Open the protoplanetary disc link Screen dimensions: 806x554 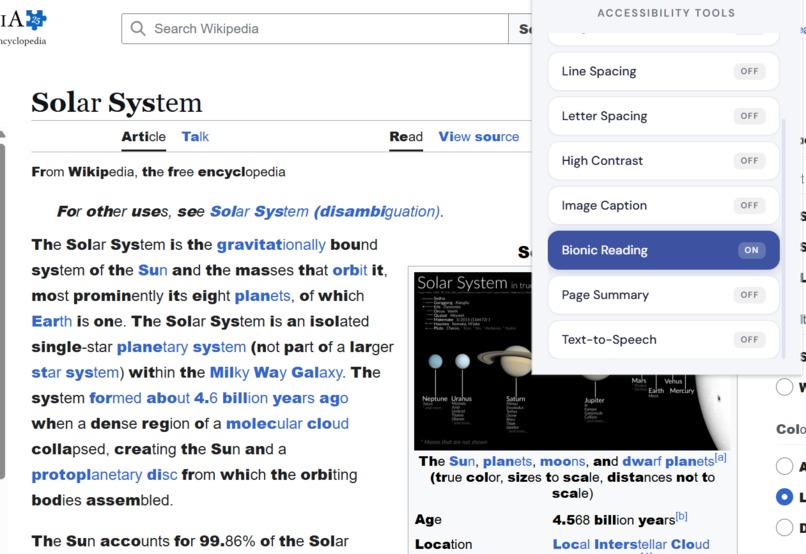click(104, 475)
